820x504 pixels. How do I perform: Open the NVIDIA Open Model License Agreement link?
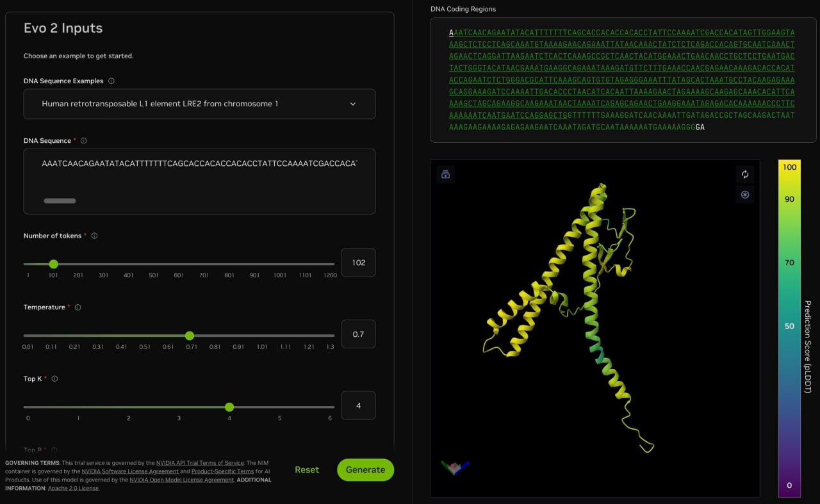click(182, 480)
